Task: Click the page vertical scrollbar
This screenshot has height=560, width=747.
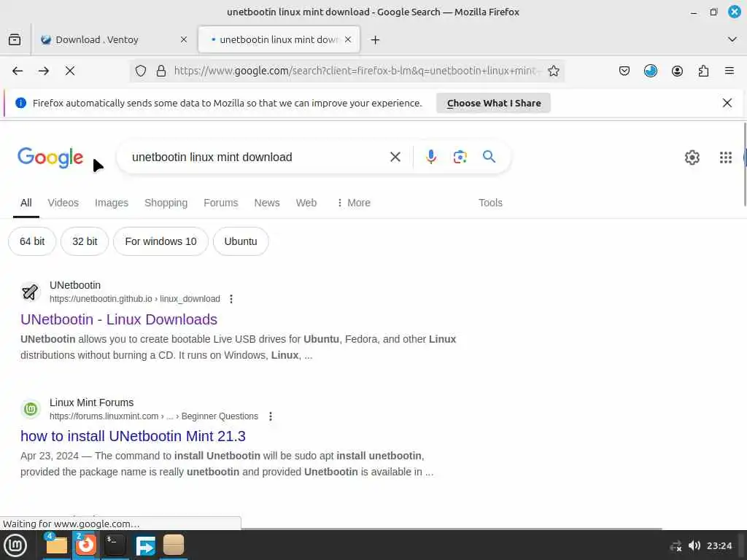Action: click(x=745, y=164)
